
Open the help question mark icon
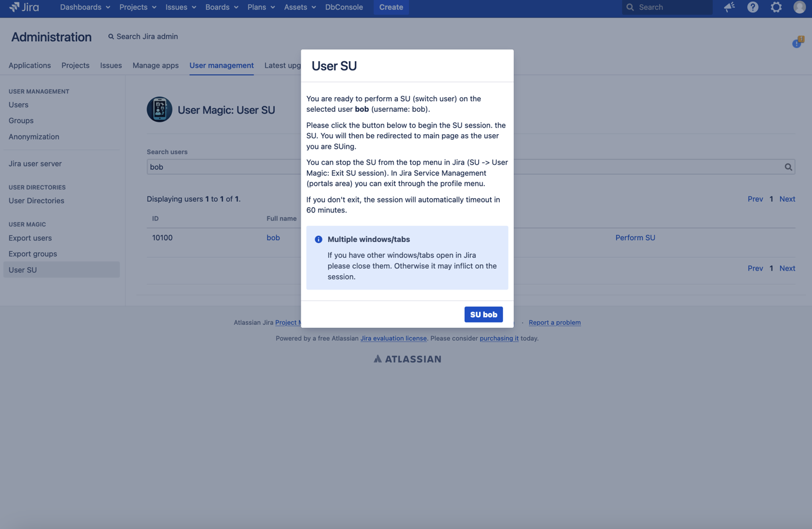coord(753,7)
